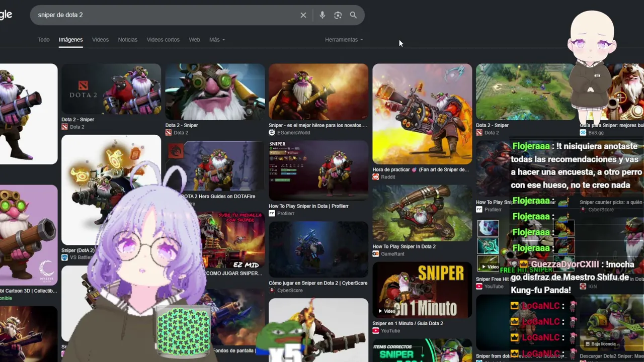This screenshot has height=362, width=644.
Task: Open the Sniper en 1 Minuto video thumbnail
Action: pyautogui.click(x=422, y=290)
